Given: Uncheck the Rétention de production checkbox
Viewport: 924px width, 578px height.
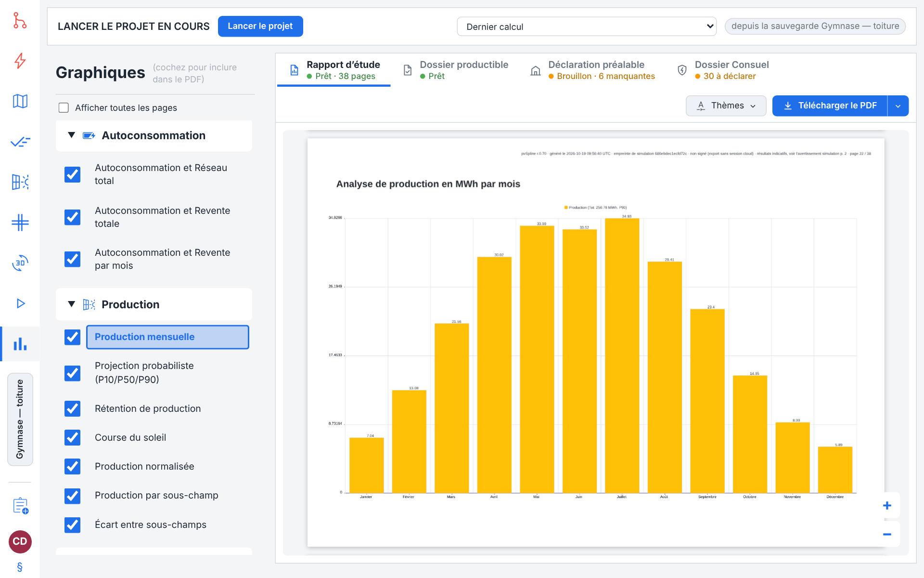Looking at the screenshot, I should (73, 408).
